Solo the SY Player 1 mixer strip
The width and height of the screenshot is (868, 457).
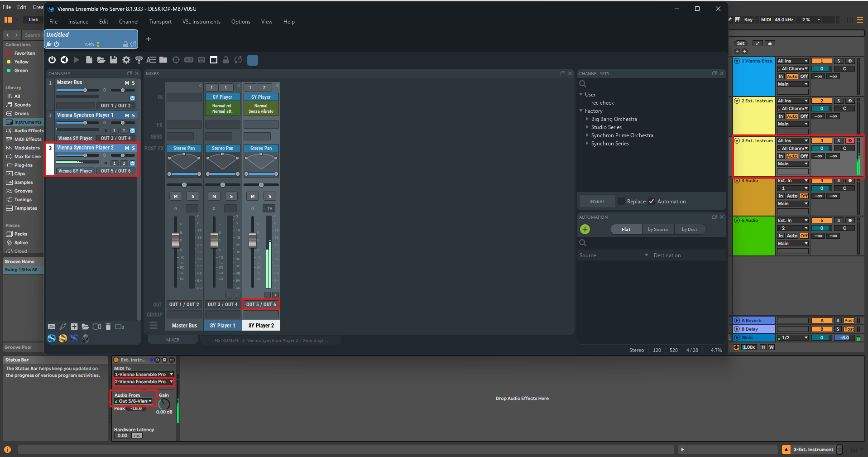231,196
